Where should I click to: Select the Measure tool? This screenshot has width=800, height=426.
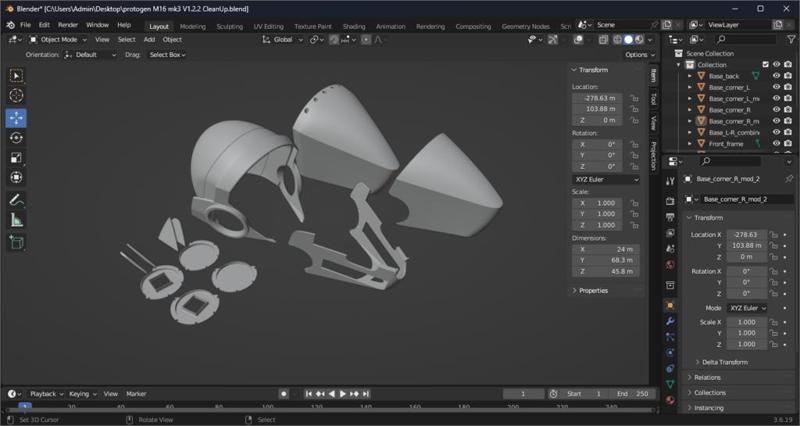pos(16,220)
